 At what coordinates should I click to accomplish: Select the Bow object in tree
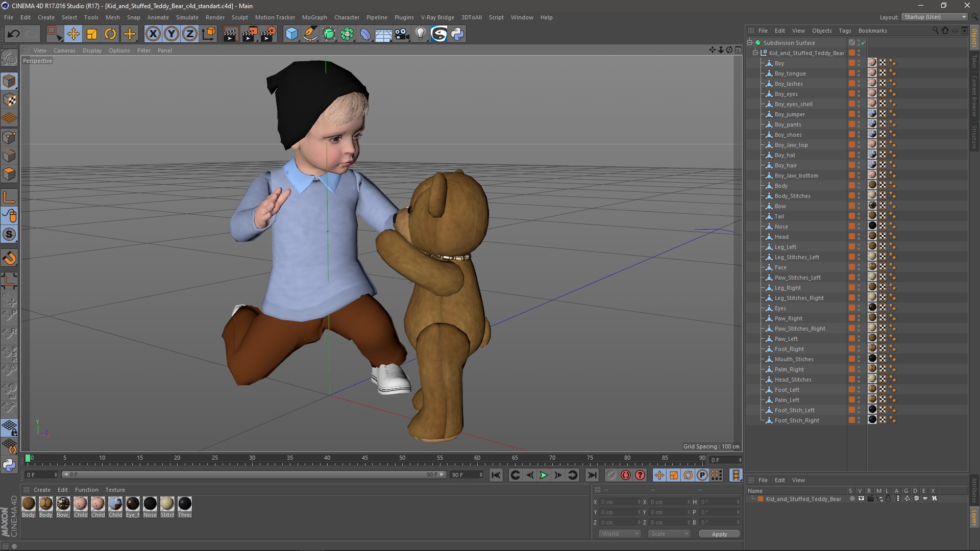(780, 206)
